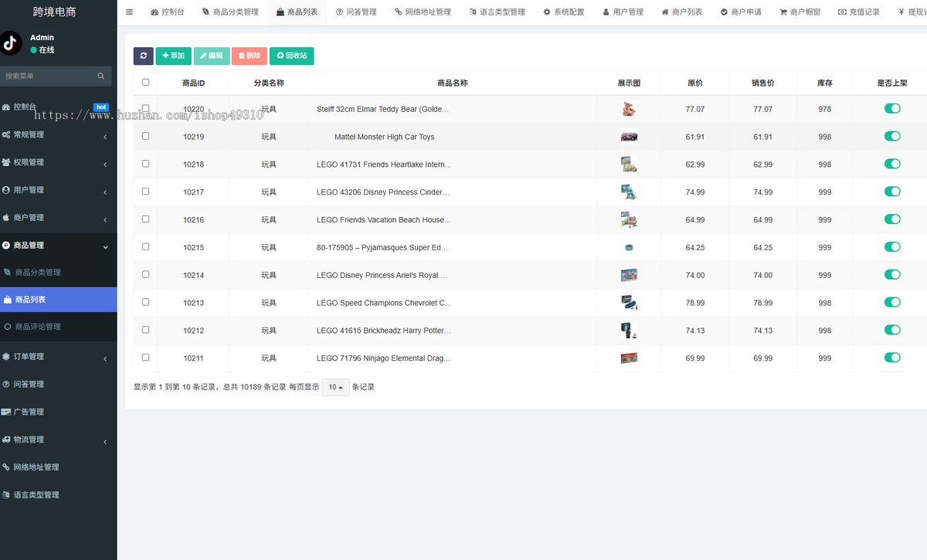Screen dimensions: 927x560
Task: Switch to 用户管理 tab in top bar
Action: tap(623, 12)
